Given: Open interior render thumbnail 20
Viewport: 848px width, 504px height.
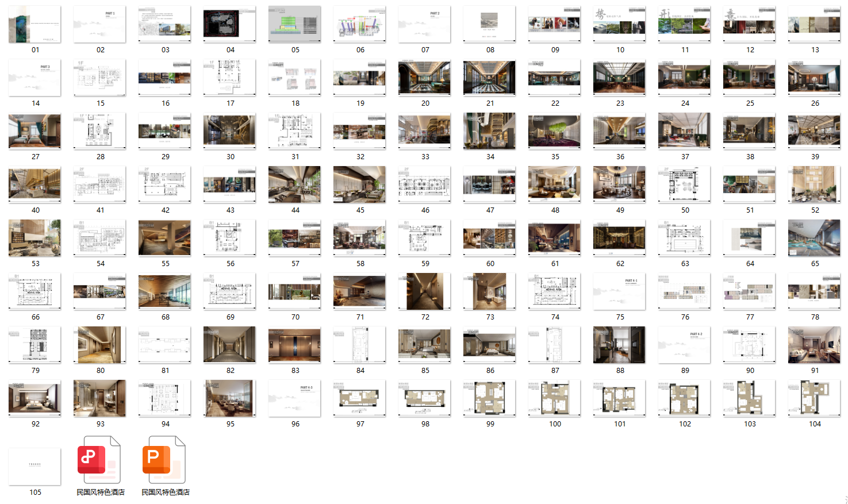Looking at the screenshot, I should click(x=424, y=78).
